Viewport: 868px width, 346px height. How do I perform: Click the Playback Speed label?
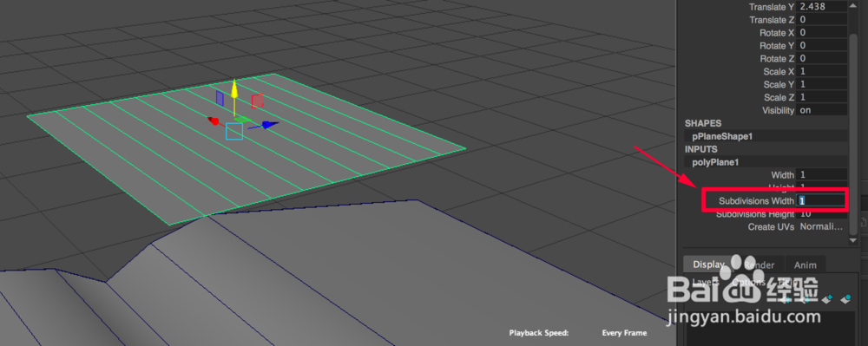(x=539, y=333)
